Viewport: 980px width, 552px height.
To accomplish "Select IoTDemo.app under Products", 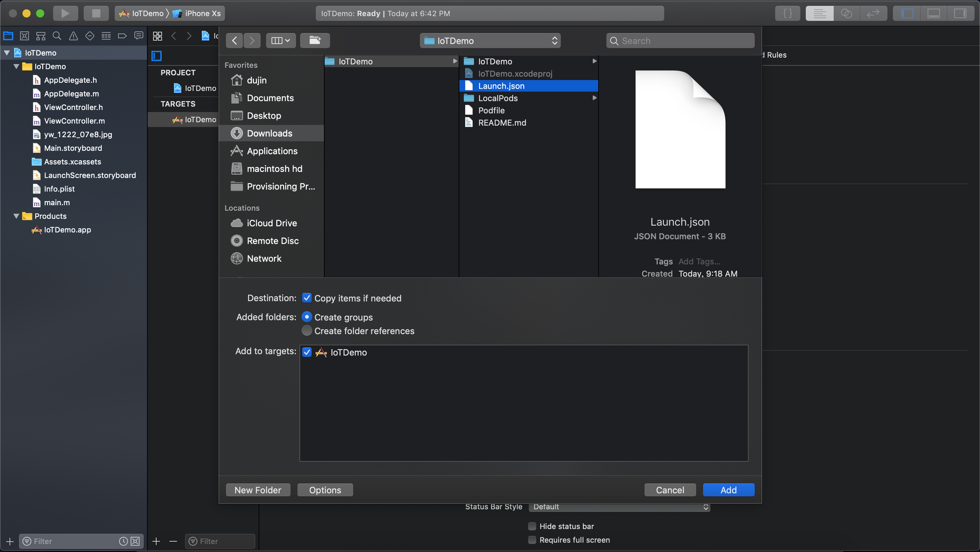I will (68, 230).
